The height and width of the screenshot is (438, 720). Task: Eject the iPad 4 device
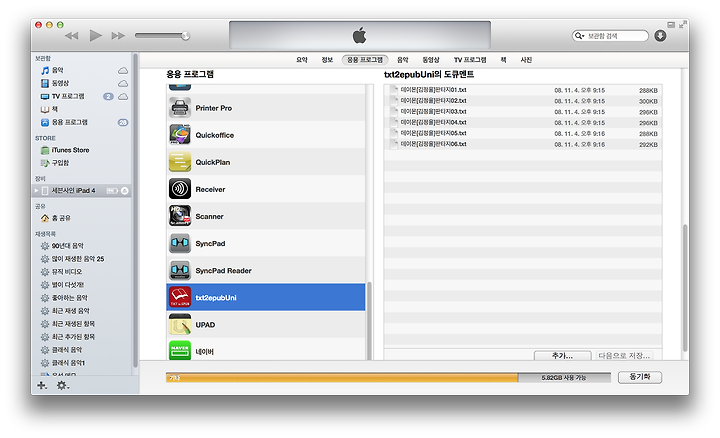pos(124,191)
